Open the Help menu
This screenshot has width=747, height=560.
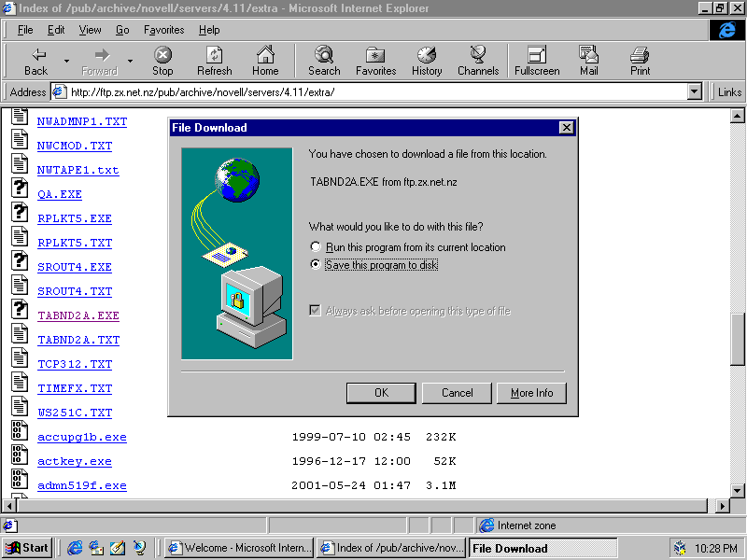209,30
